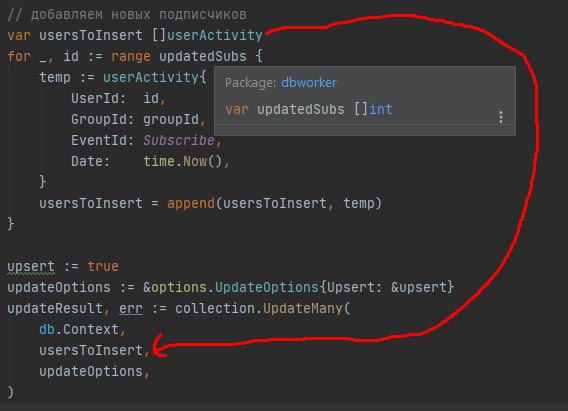Click the append function call
Viewport: 568px width, 411px height.
[191, 203]
